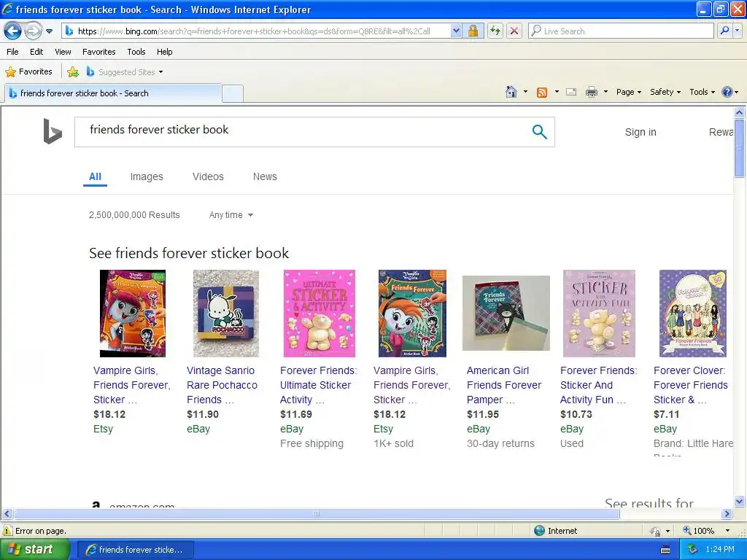Click the IE Forward arrow button
The image size is (747, 560).
click(x=32, y=31)
